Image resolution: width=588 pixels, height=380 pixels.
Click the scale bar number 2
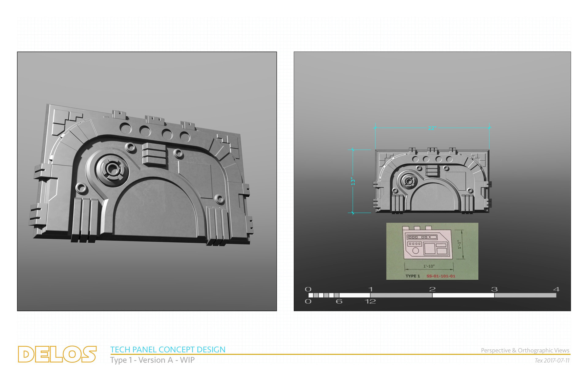432,289
